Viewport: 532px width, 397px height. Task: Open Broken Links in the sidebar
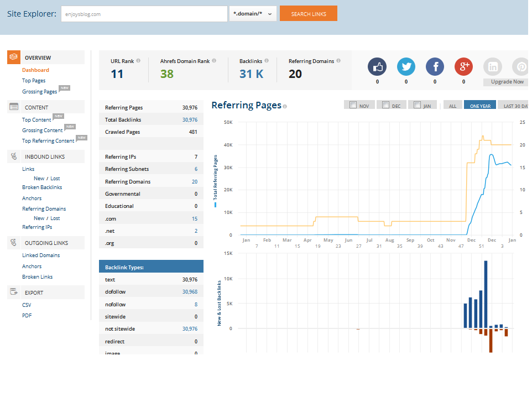click(x=37, y=277)
